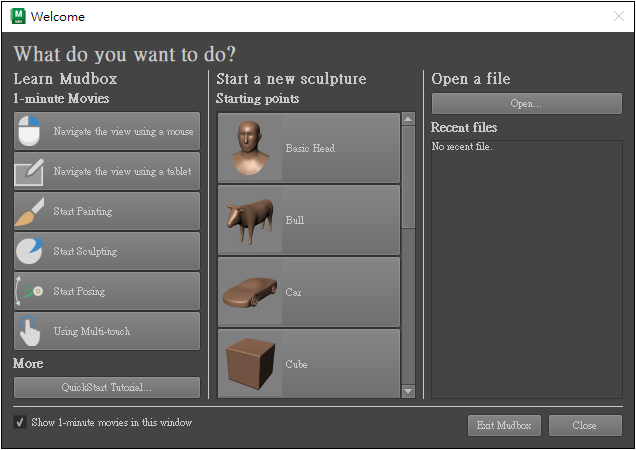Viewport: 636px width, 450px height.
Task: Open 'Navigate the view using a tablet' movie
Action: 107,171
